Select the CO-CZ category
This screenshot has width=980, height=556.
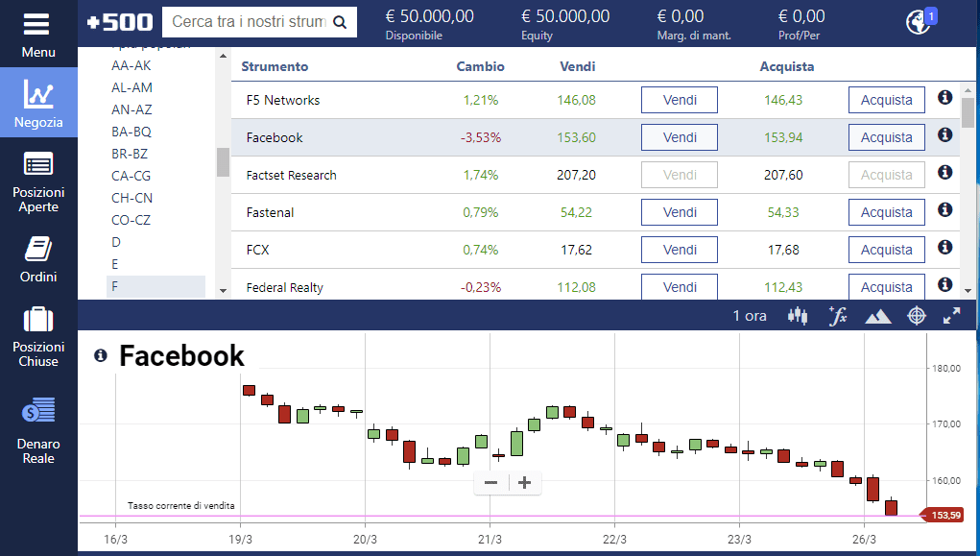[x=131, y=220]
